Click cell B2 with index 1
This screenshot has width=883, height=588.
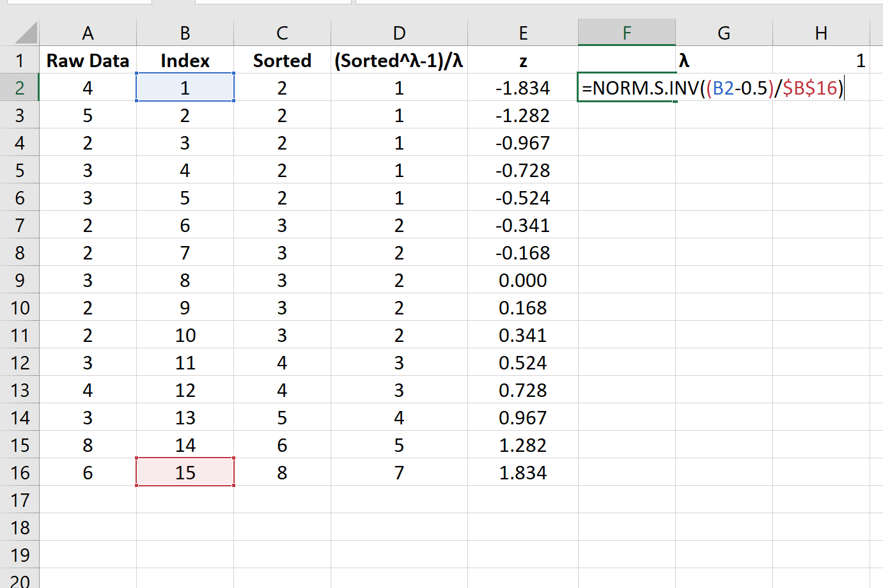(x=185, y=88)
